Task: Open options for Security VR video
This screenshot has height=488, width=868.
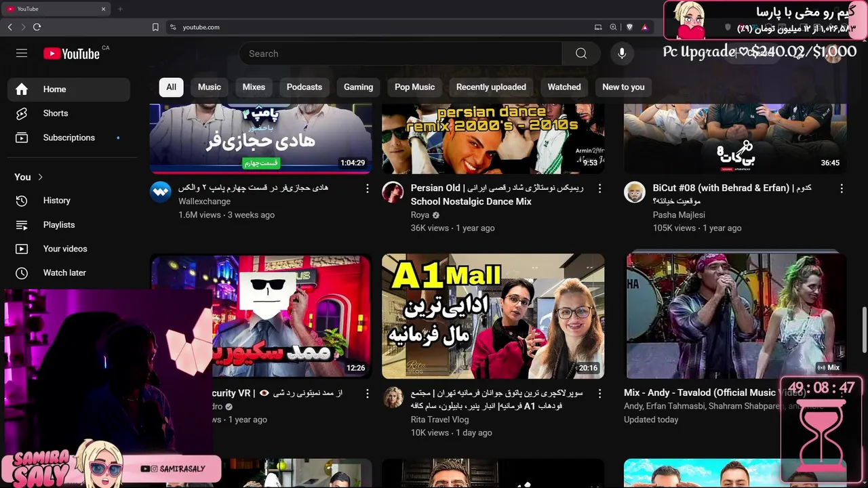Action: [368, 393]
